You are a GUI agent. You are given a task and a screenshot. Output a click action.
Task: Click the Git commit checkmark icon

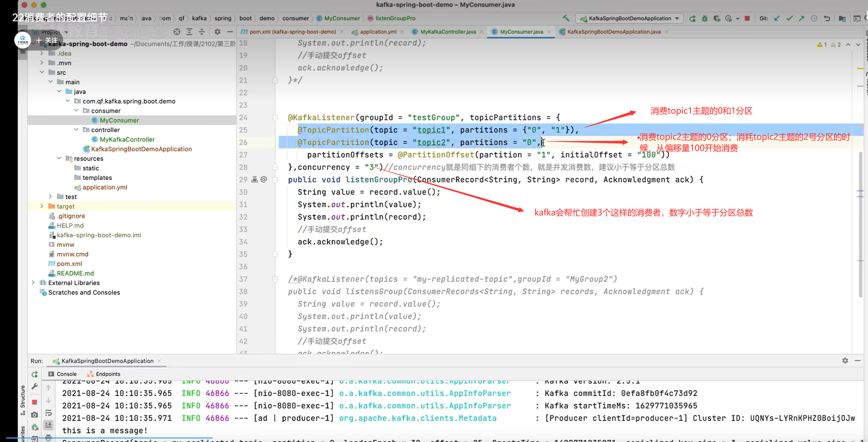point(789,18)
